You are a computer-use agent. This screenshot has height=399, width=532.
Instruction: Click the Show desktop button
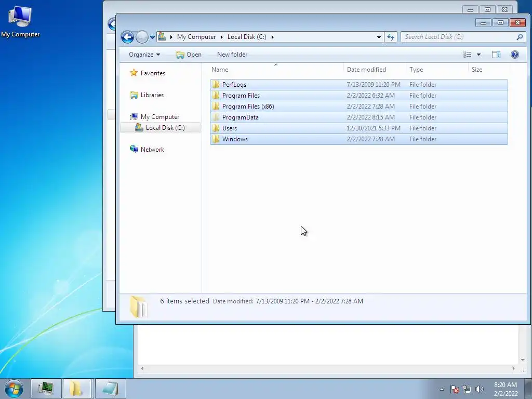tap(528, 389)
